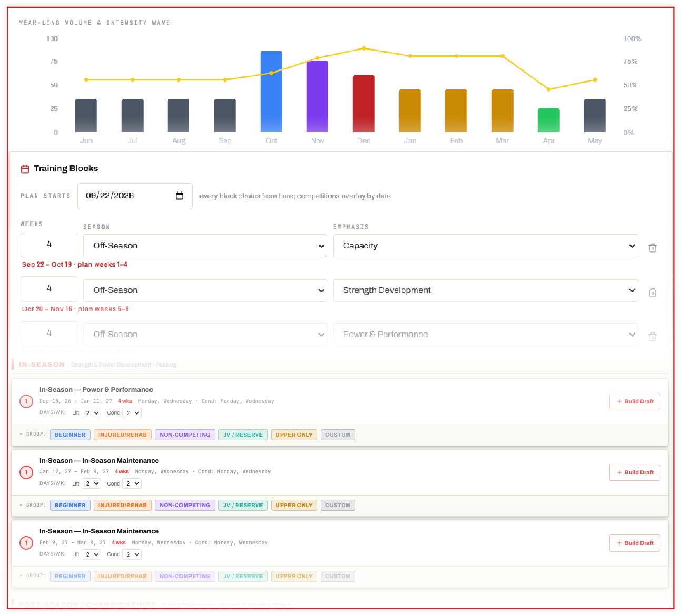The height and width of the screenshot is (616, 681).
Task: Build Draft for Feb 9 Maintenance block
Action: (x=635, y=543)
